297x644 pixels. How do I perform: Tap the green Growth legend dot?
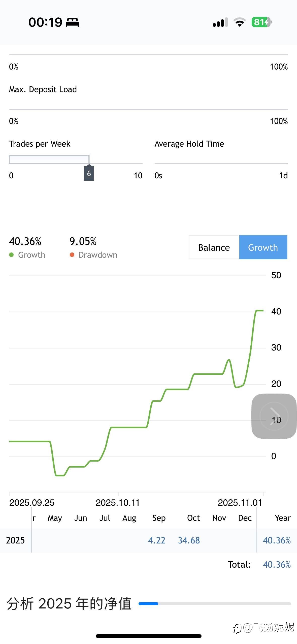[11, 255]
